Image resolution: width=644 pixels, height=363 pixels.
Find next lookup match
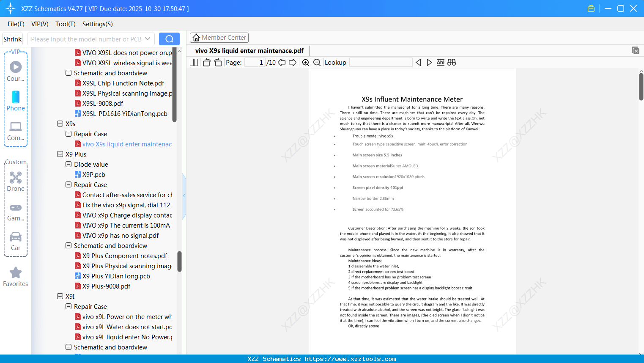pyautogui.click(x=429, y=63)
